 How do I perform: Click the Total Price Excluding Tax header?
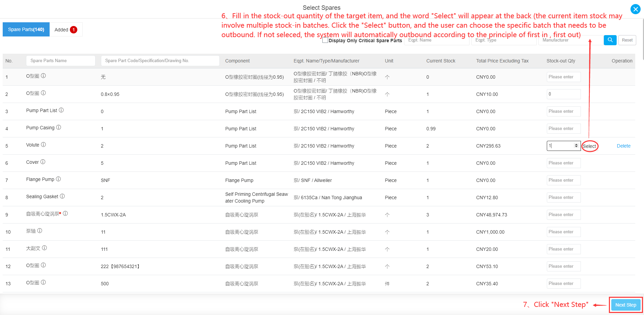pyautogui.click(x=502, y=61)
